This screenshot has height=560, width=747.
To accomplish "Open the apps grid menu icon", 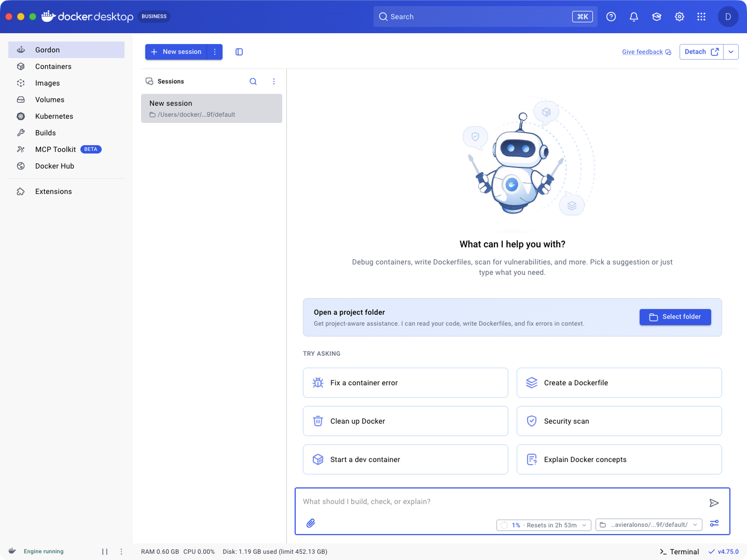I will pos(701,17).
